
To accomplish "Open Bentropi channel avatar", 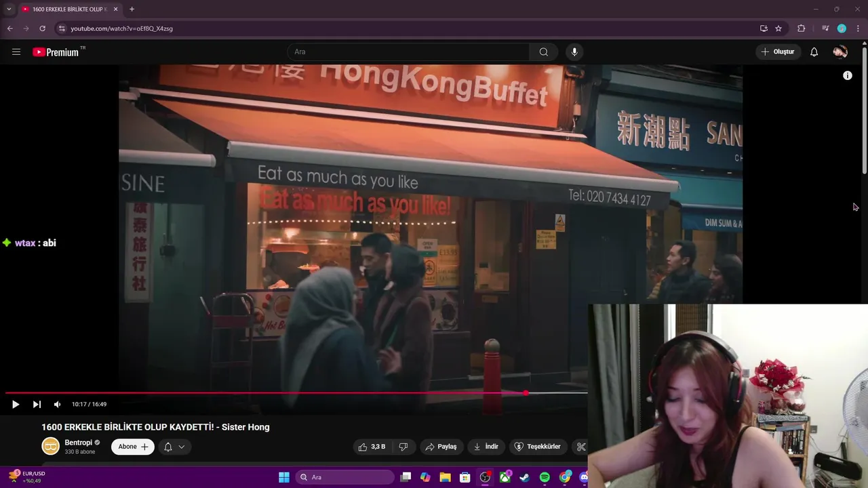I will (x=51, y=446).
